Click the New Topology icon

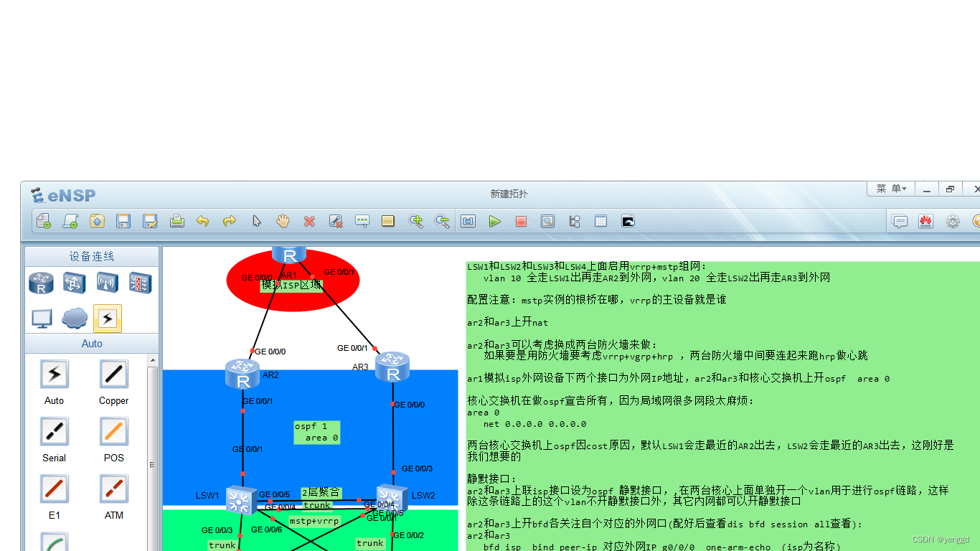click(x=44, y=221)
